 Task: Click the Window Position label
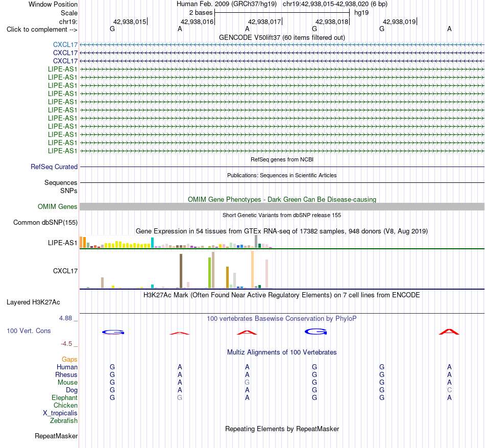pos(53,4)
